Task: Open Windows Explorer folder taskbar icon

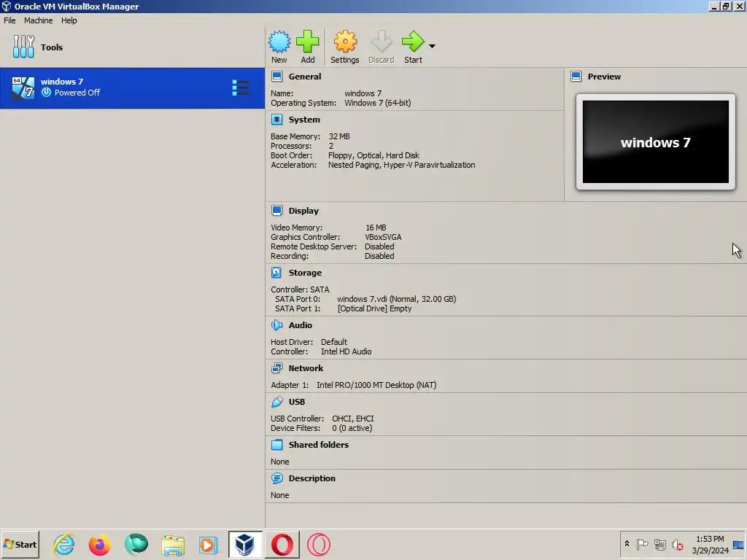Action: [x=173, y=544]
